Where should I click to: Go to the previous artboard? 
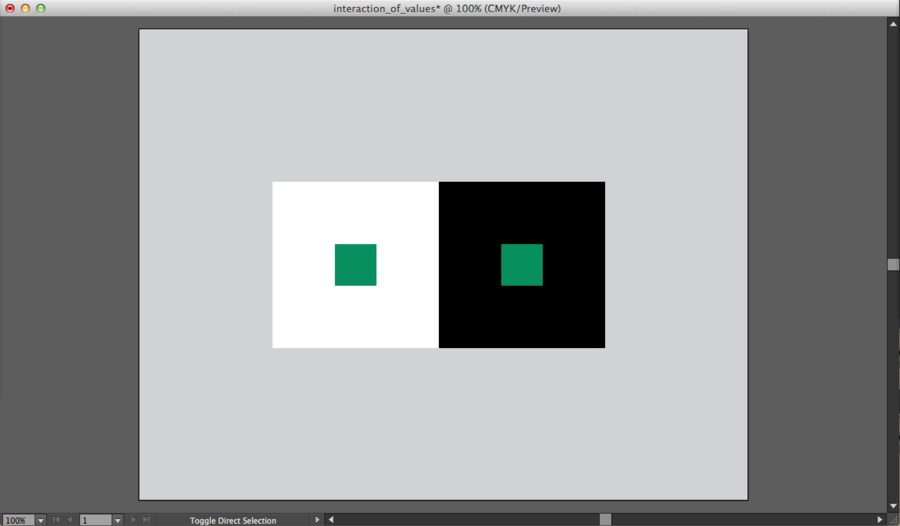69,520
